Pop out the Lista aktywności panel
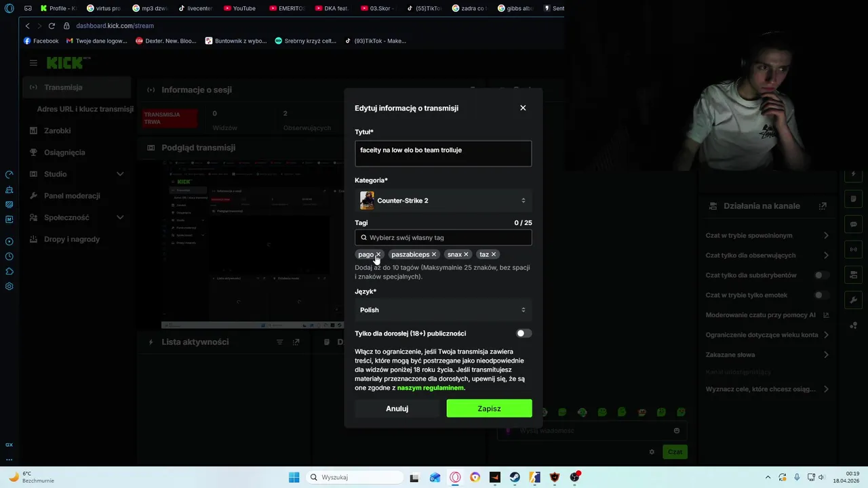Screen dimensions: 868x488 pyautogui.click(x=296, y=342)
